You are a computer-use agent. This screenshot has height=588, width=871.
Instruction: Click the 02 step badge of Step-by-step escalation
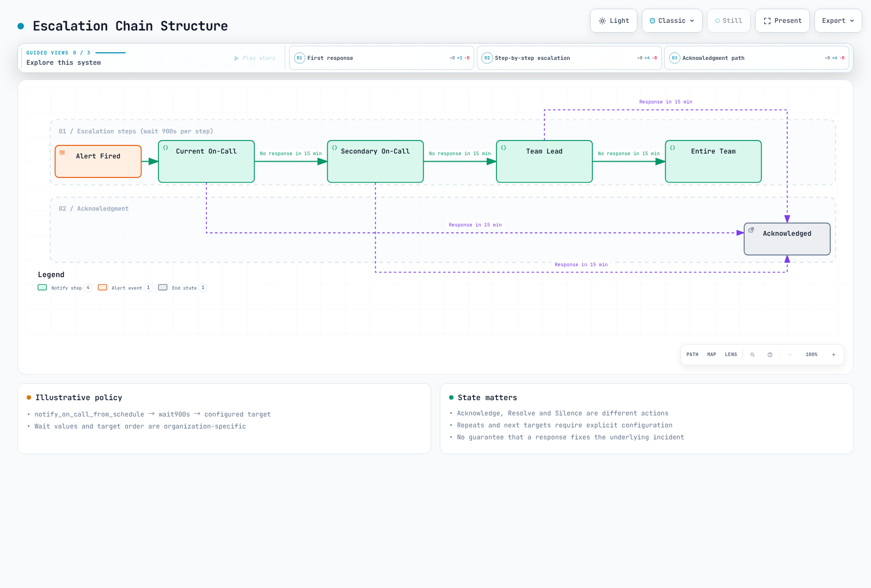(487, 58)
